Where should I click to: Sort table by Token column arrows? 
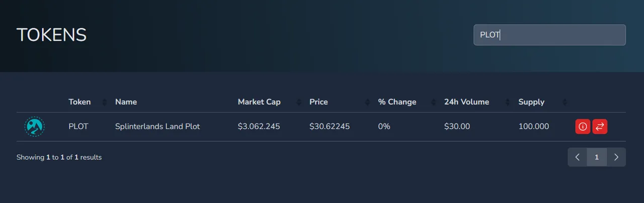pyautogui.click(x=105, y=102)
